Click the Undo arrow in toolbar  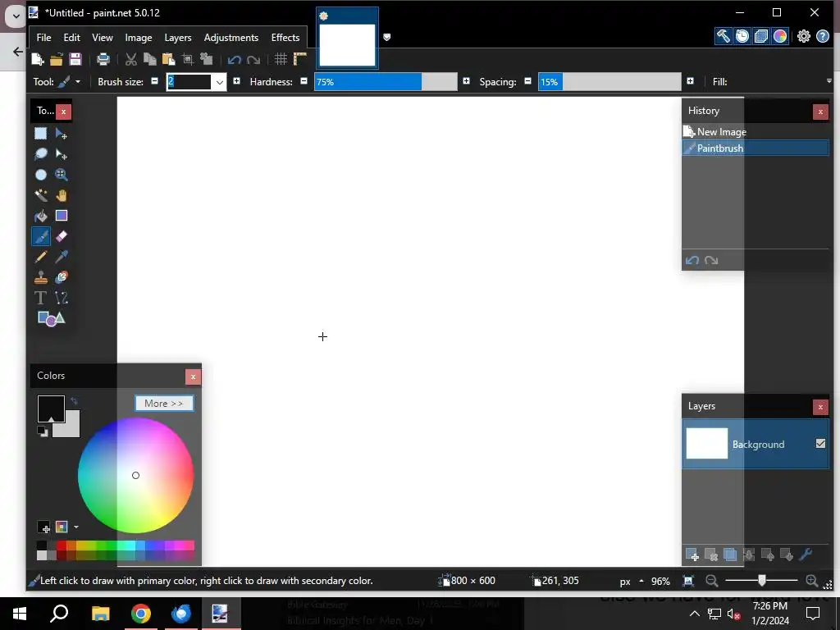(234, 59)
